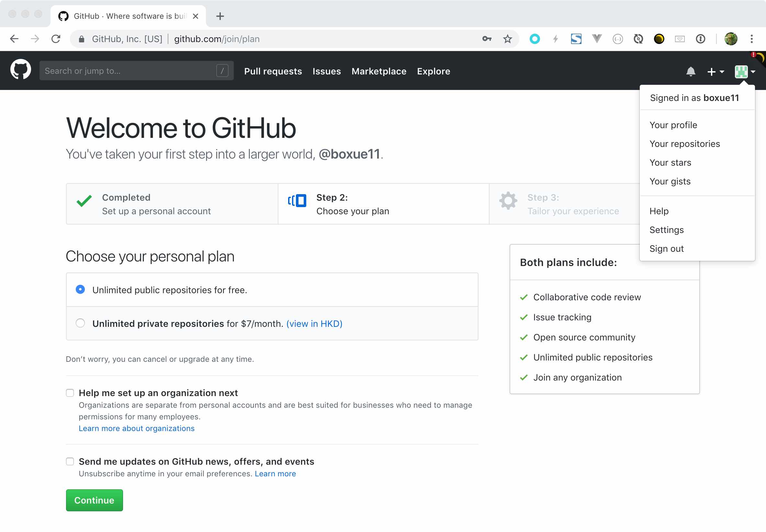766x532 pixels.
Task: Select Your stars from user menu
Action: pyautogui.click(x=697, y=163)
